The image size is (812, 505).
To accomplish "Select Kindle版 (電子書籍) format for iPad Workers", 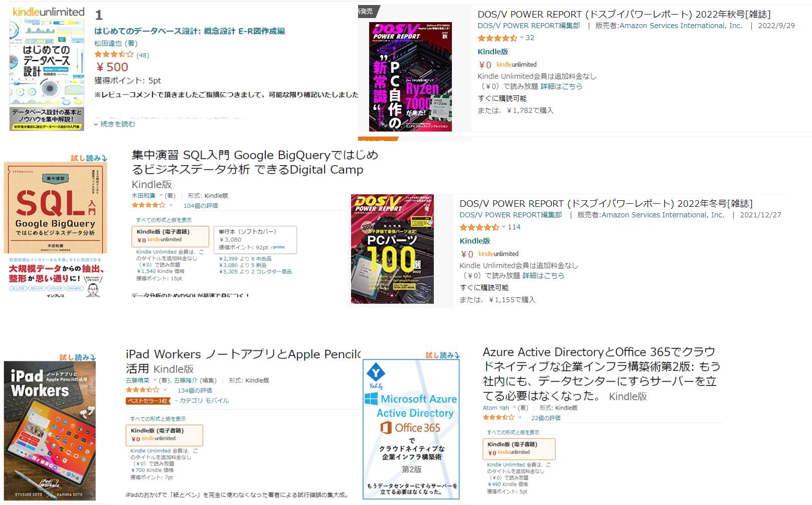I will tap(164, 435).
